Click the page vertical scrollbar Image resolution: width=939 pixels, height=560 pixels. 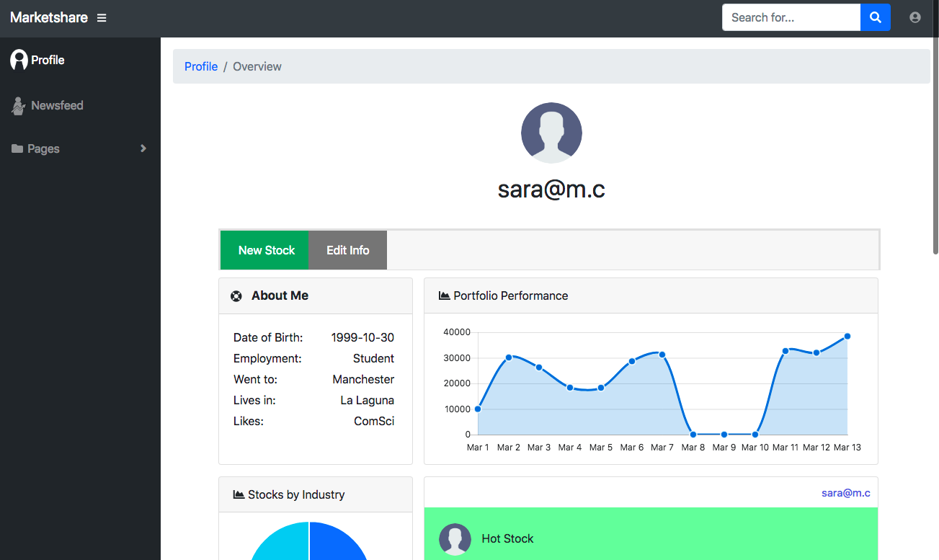pyautogui.click(x=935, y=127)
